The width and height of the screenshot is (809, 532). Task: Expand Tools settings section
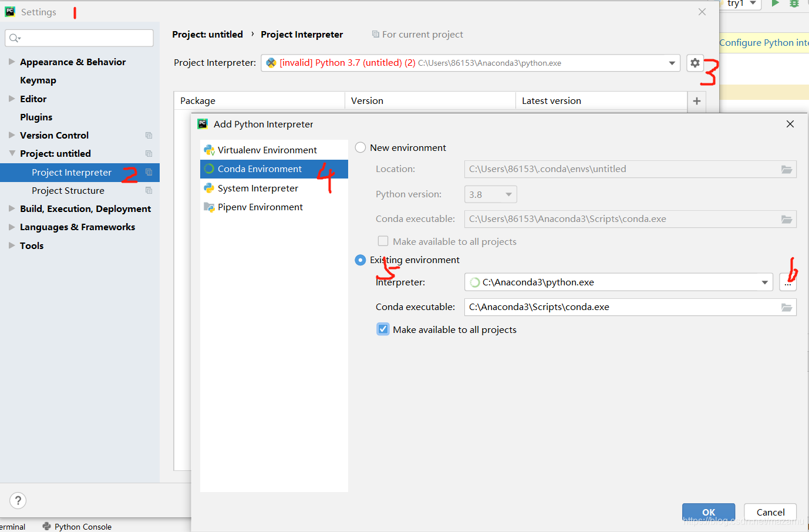[x=12, y=245]
